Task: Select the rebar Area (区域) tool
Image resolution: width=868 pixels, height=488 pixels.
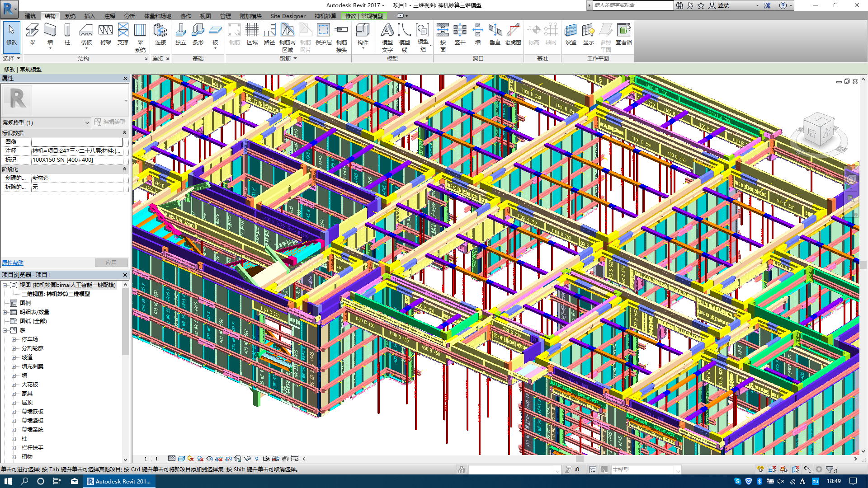Action: [252, 34]
